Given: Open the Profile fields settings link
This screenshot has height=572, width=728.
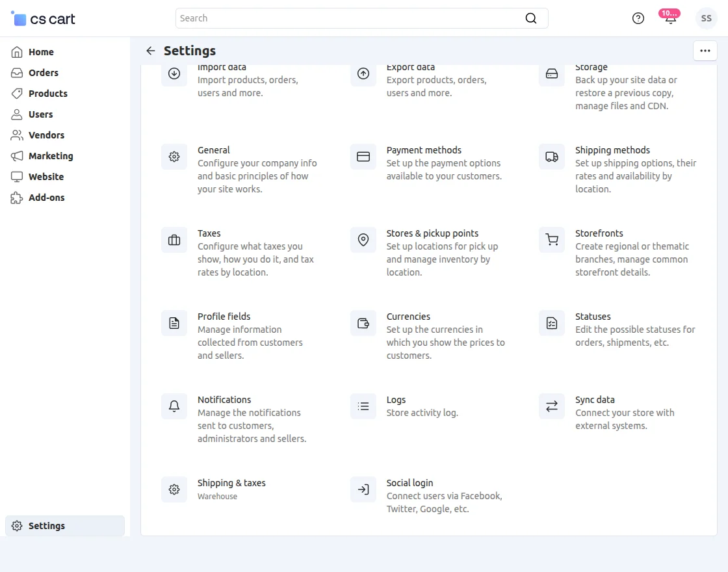Looking at the screenshot, I should click(224, 317).
